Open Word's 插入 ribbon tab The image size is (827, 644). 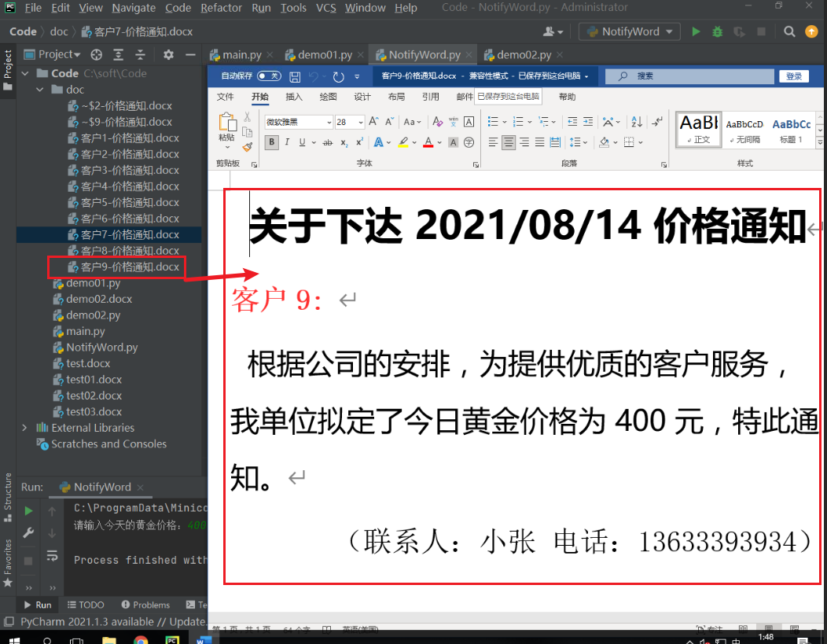[x=294, y=97]
